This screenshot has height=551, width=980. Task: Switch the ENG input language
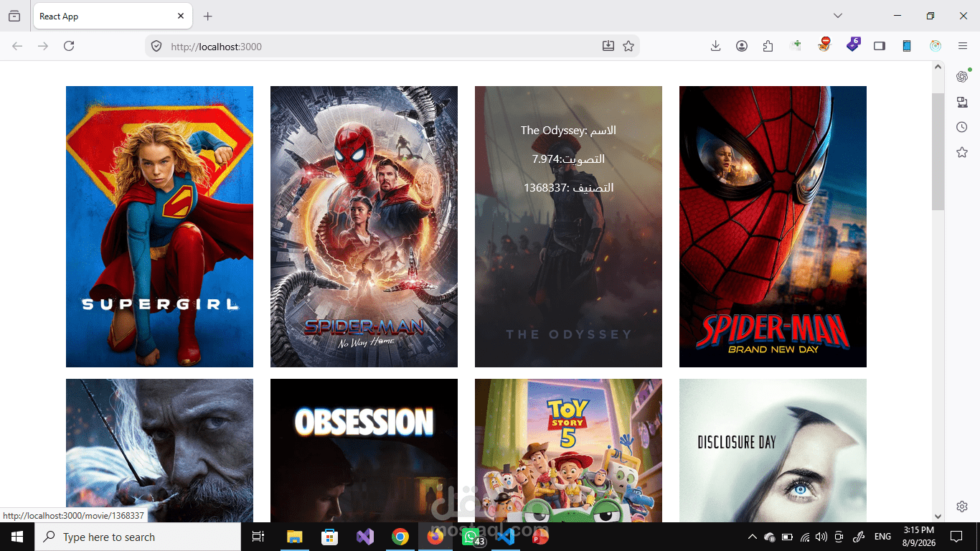882,537
